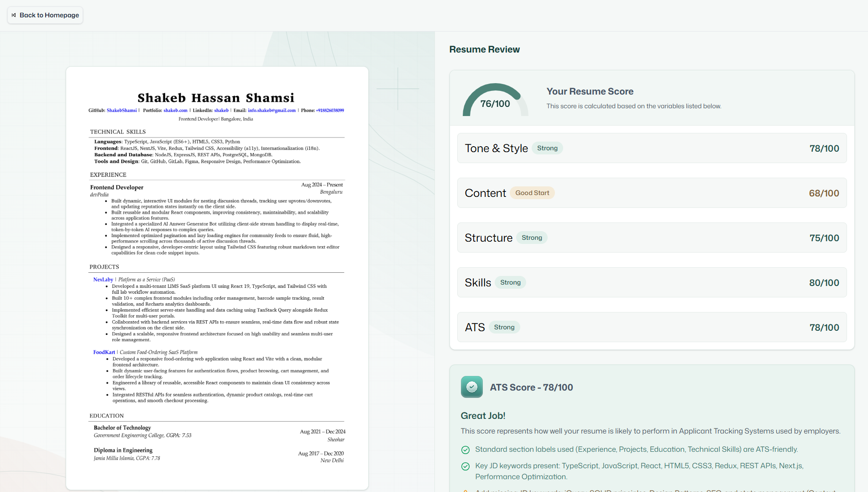
Task: Open the FoodKart project link
Action: (x=104, y=352)
